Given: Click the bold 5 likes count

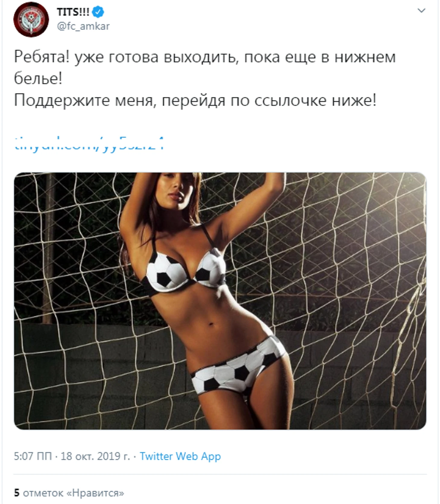Looking at the screenshot, I should [17, 493].
